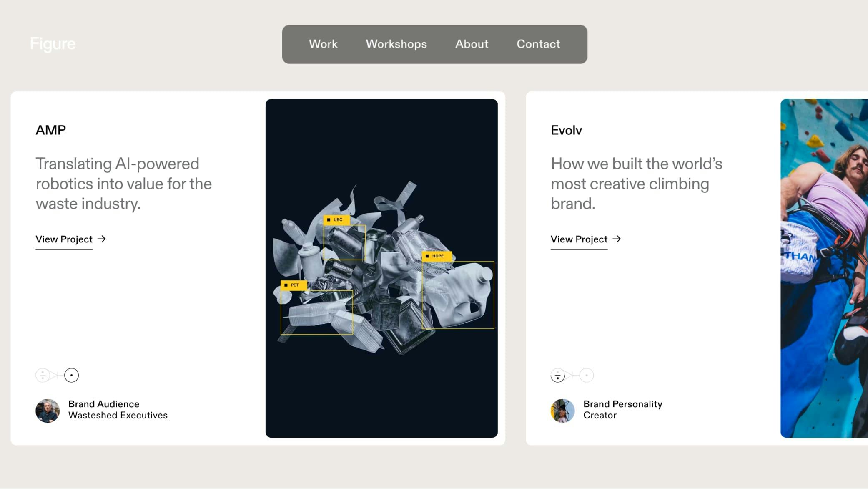868x489 pixels.
Task: Click the faded single-dot circle in Evolv card
Action: pyautogui.click(x=587, y=375)
